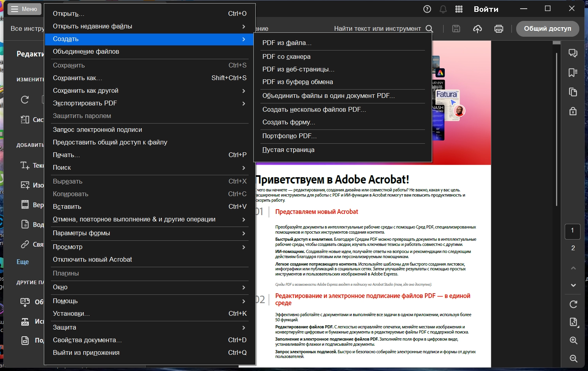Viewport: 588px width, 371px height.
Task: Select Вставить in the menu
Action: click(x=150, y=206)
